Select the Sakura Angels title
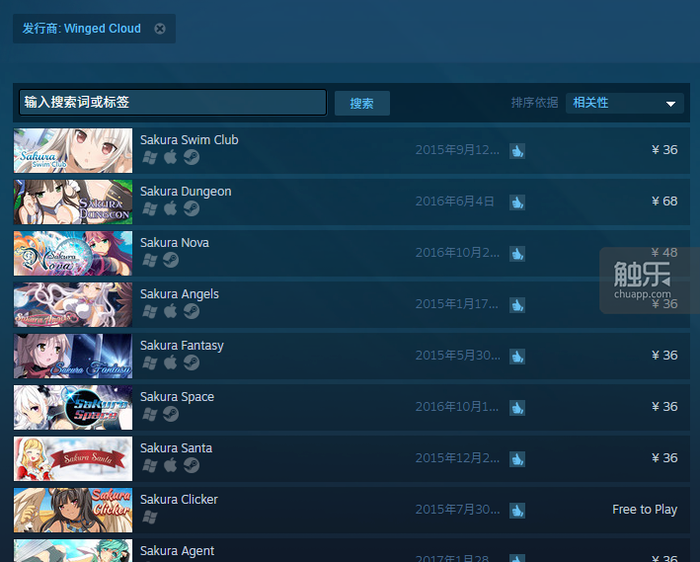Viewport: 700px width, 562px height. [x=179, y=294]
